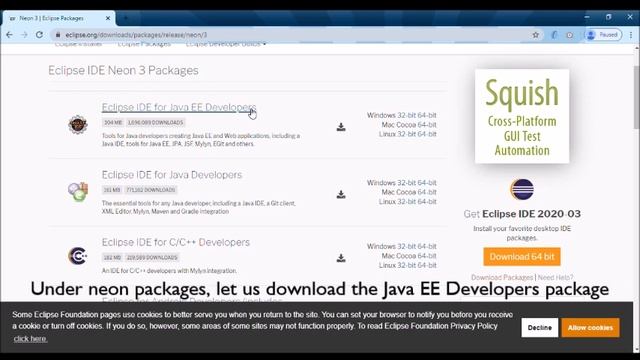Click download icon for Java EE Developers
640x360 pixels.
(x=341, y=127)
